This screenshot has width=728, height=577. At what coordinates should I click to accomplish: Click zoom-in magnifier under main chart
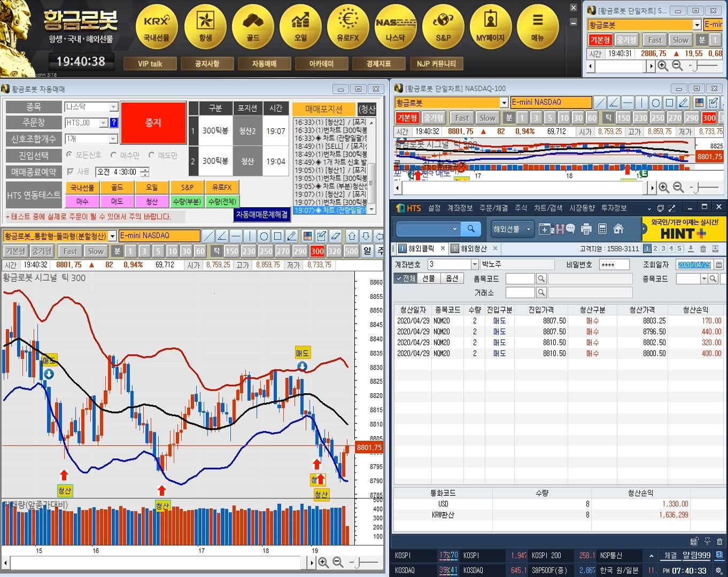click(323, 562)
